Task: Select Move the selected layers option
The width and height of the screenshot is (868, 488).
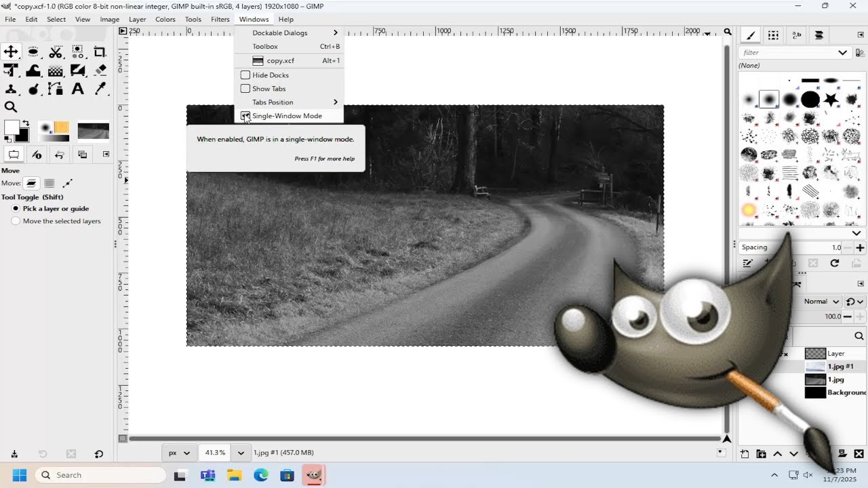Action: coord(56,221)
